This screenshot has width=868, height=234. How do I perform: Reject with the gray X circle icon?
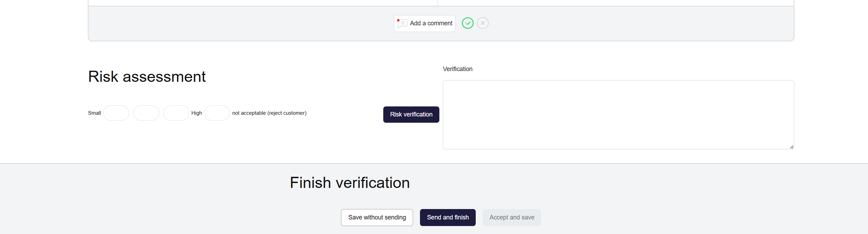(483, 23)
